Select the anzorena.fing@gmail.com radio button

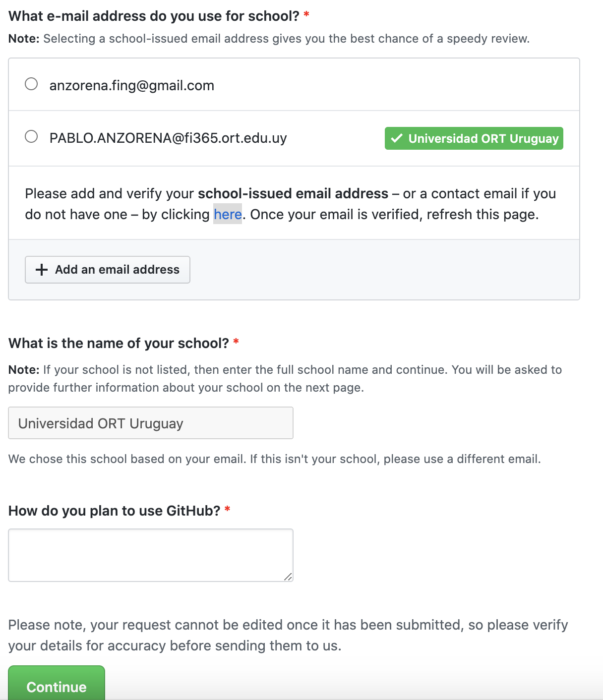click(31, 84)
